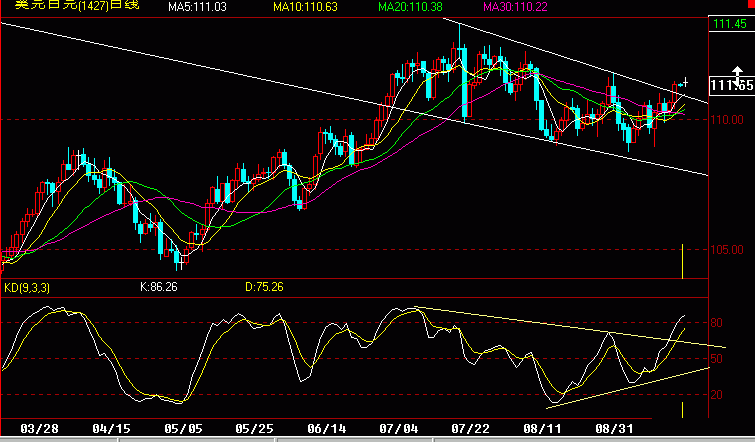Click the 80 level label on KD axis
755x442 pixels.
coord(716,323)
